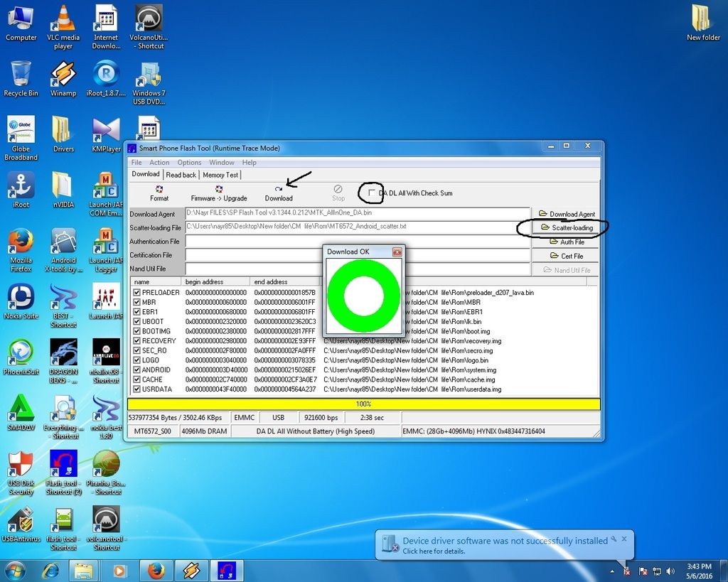The height and width of the screenshot is (582, 728).
Task: Close the Download OK popup
Action: click(x=397, y=252)
